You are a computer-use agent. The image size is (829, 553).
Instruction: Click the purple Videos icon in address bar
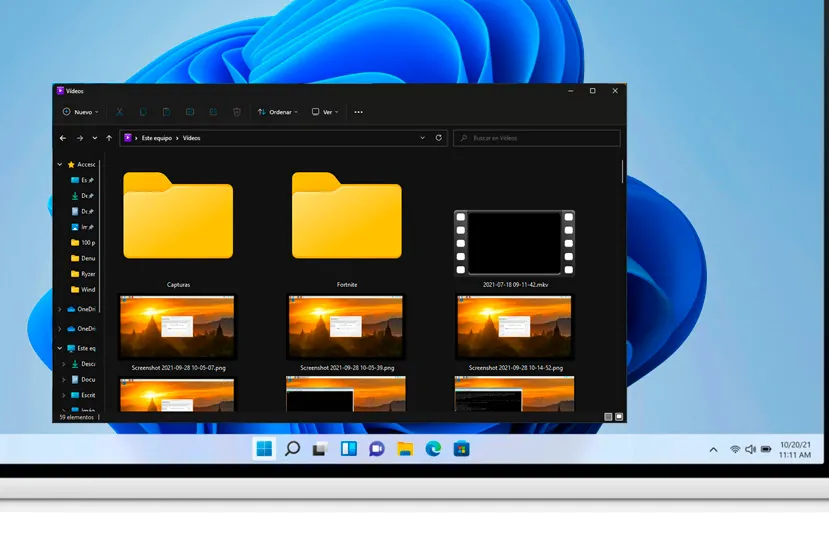(x=127, y=138)
